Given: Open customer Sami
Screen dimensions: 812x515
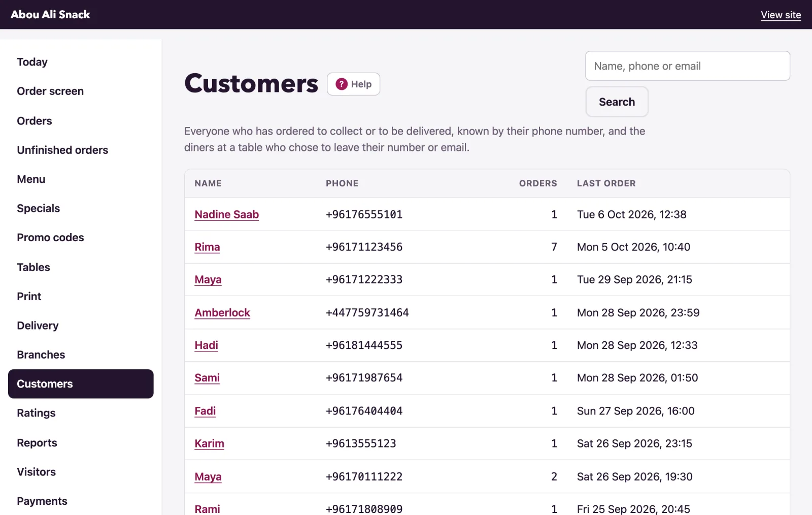Looking at the screenshot, I should (207, 378).
